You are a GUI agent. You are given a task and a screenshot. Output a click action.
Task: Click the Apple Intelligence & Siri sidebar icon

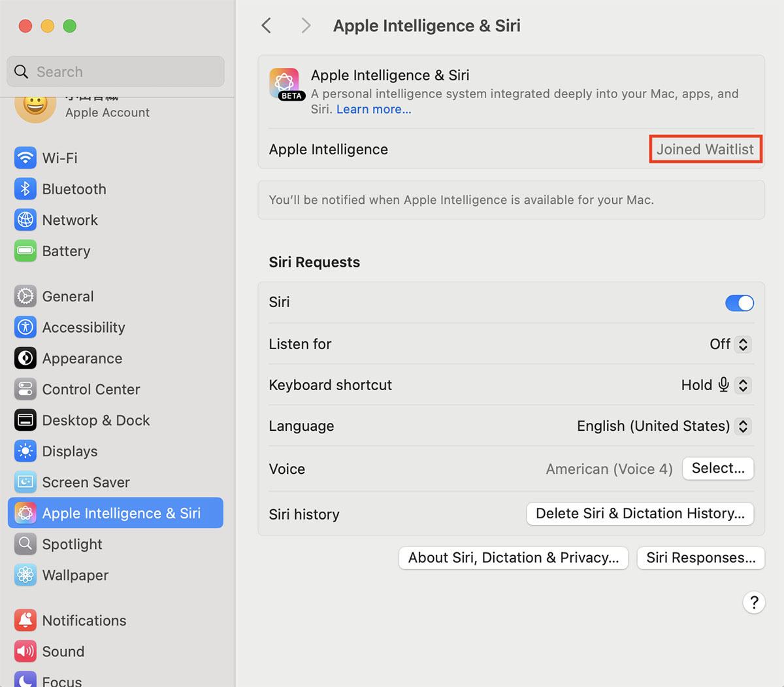(25, 513)
